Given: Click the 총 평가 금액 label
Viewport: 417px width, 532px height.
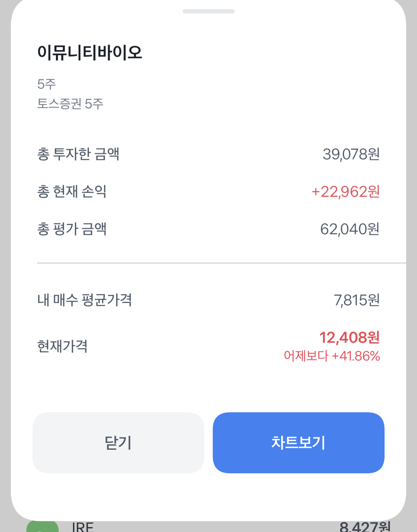Looking at the screenshot, I should [72, 229].
